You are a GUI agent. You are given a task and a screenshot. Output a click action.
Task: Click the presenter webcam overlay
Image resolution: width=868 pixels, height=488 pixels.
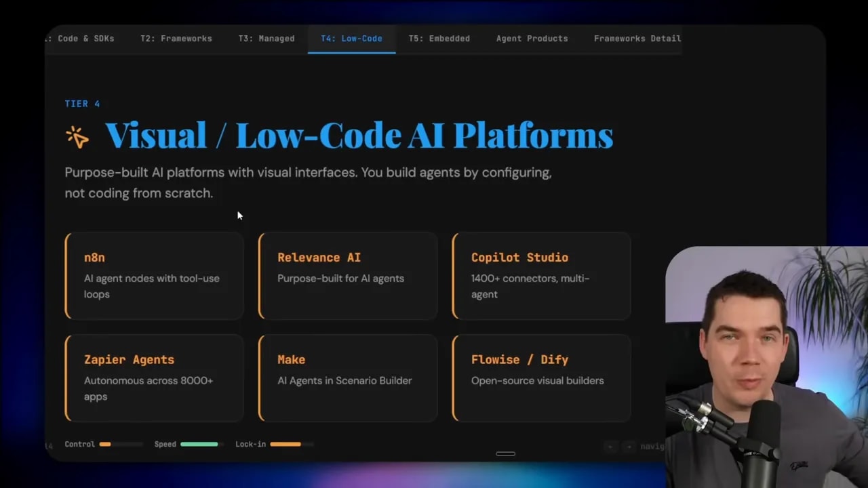tap(766, 367)
